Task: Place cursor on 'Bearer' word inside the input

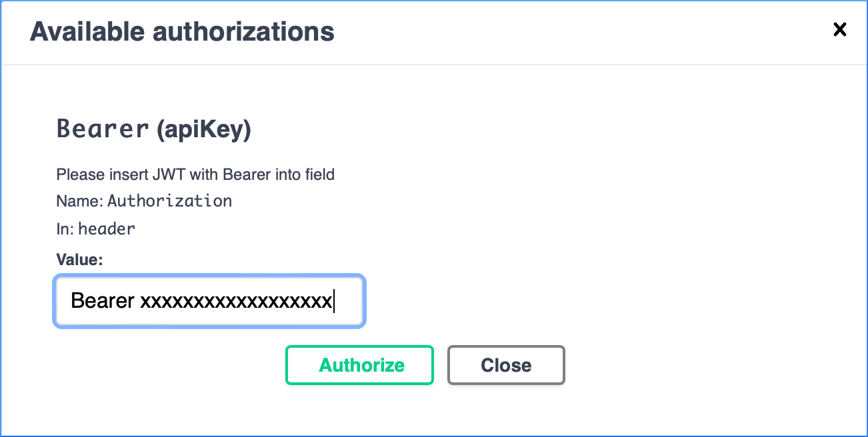Action: (103, 301)
